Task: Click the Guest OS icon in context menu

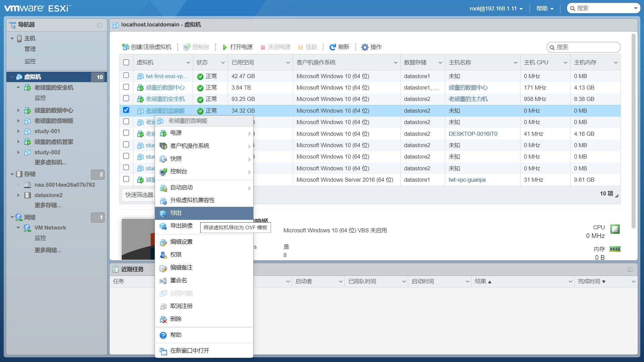Action: coord(163,146)
